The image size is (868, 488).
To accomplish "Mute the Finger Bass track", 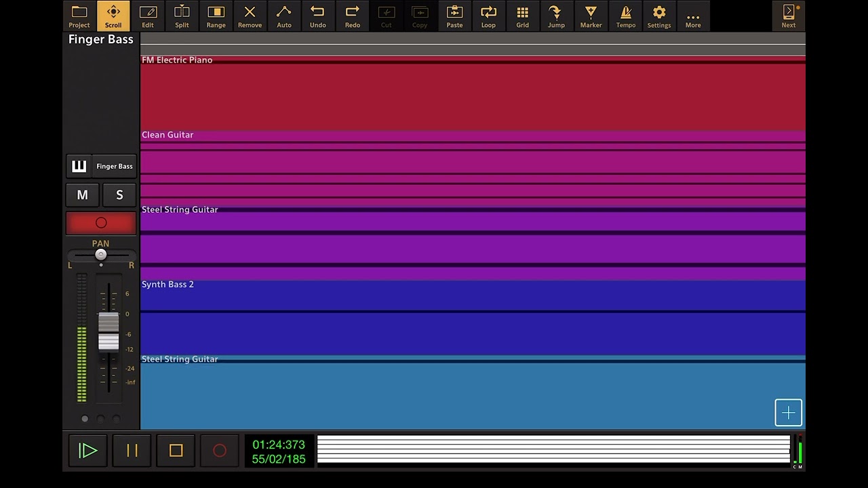I will pos(83,195).
